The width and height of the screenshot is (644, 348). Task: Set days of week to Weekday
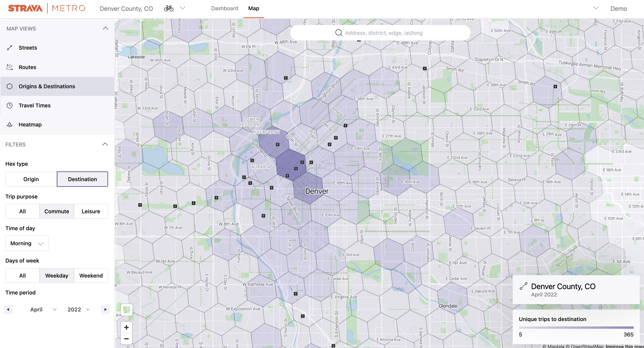pyautogui.click(x=57, y=275)
